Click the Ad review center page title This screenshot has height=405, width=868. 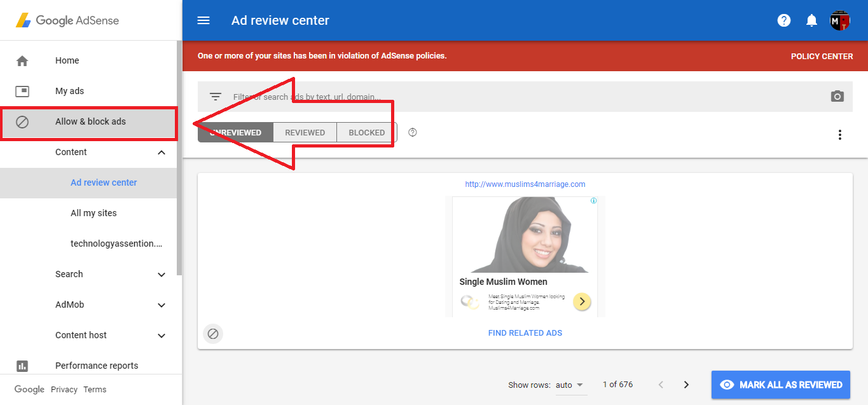pos(280,20)
